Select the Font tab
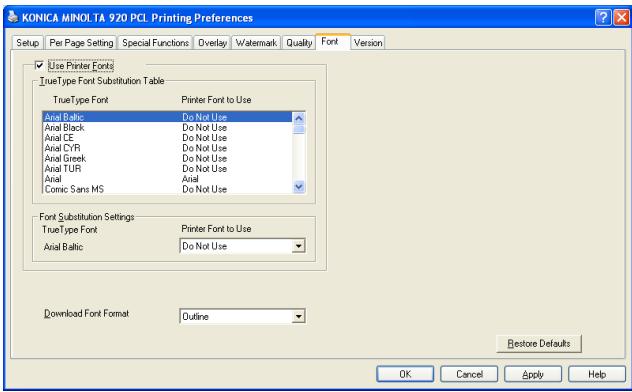This screenshot has height=392, width=632. (333, 42)
